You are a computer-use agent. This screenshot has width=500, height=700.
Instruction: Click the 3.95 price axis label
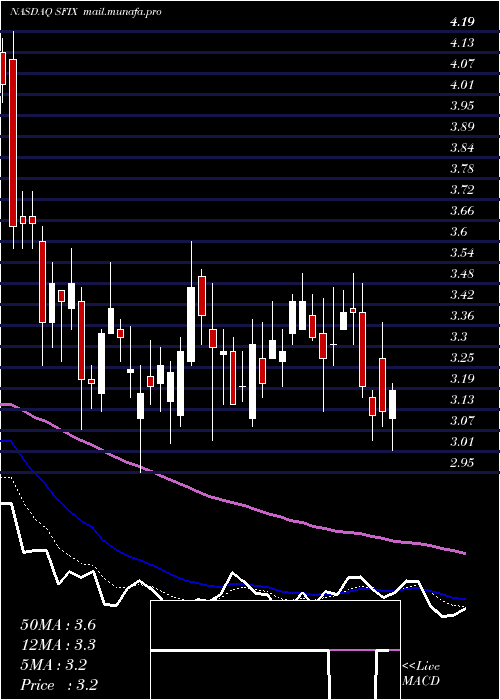tap(462, 106)
